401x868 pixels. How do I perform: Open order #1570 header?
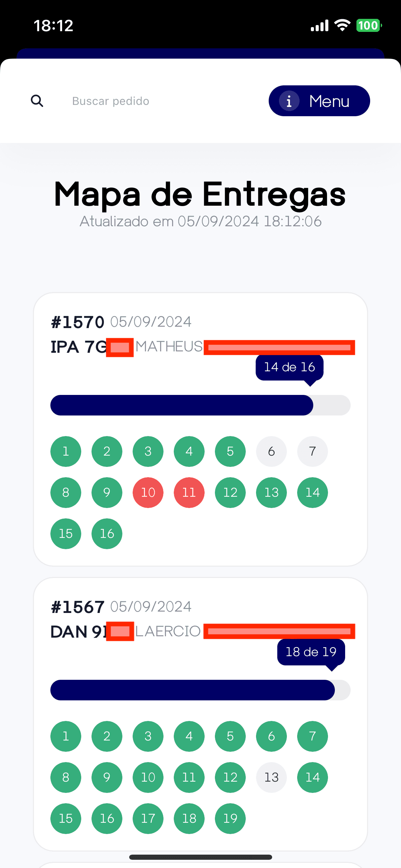coord(78,322)
